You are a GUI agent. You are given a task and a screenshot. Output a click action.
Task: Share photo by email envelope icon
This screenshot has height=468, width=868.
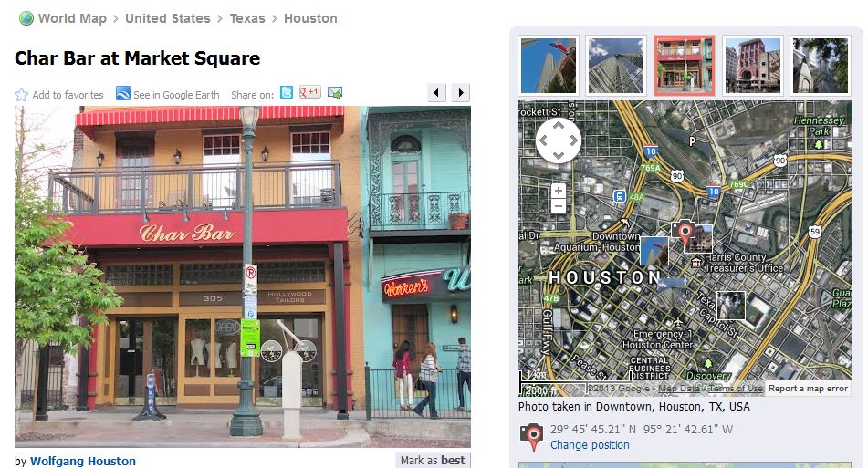[334, 92]
